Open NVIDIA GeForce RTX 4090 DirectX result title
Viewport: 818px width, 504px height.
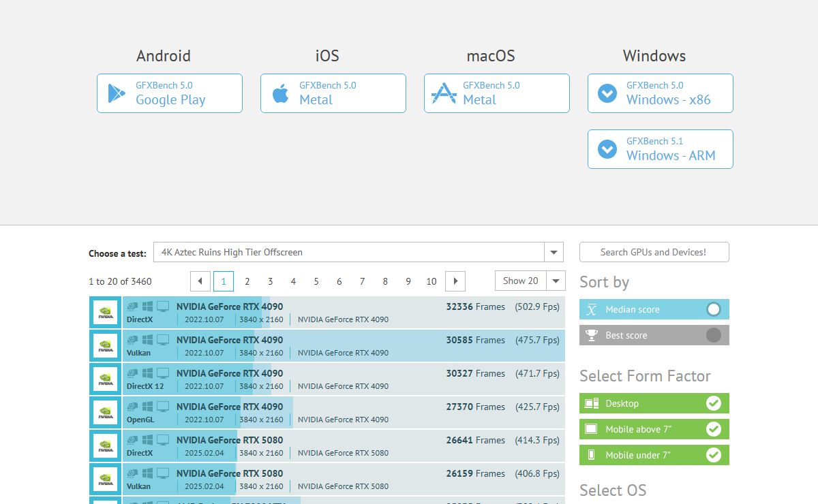tap(230, 306)
